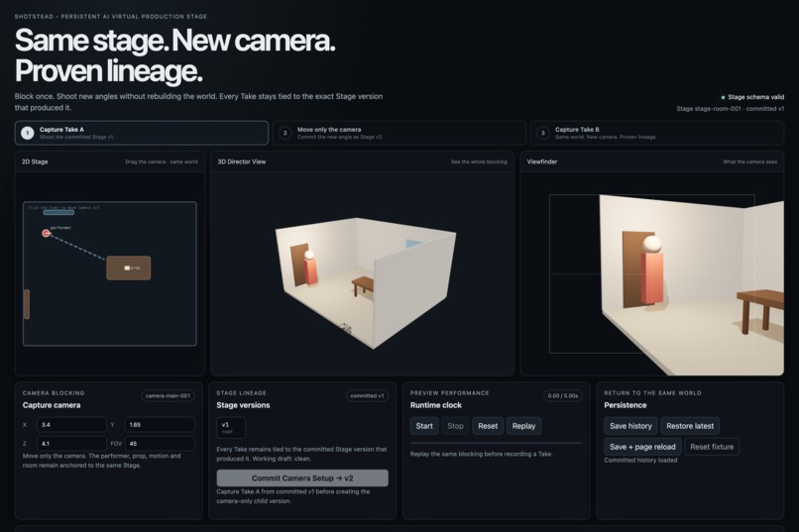Click Restore latest button
This screenshot has width=799, height=532.
tap(690, 426)
